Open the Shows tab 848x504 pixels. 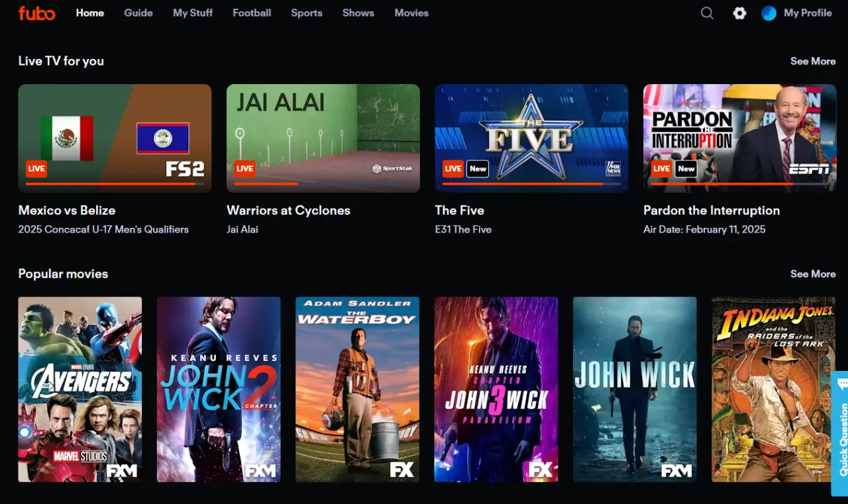pyautogui.click(x=358, y=13)
